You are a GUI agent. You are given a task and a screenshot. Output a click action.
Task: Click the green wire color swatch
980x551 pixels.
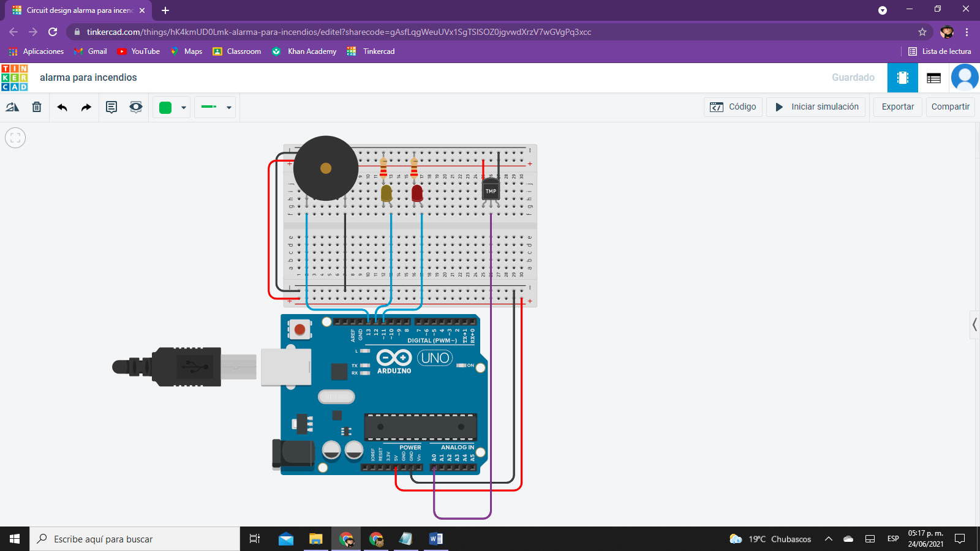click(x=165, y=108)
